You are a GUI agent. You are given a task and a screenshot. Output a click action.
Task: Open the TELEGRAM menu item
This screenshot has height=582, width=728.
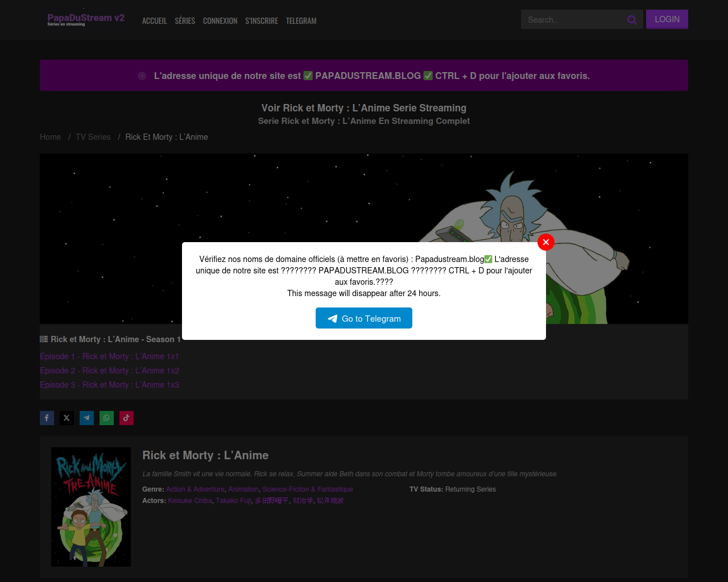pos(301,20)
